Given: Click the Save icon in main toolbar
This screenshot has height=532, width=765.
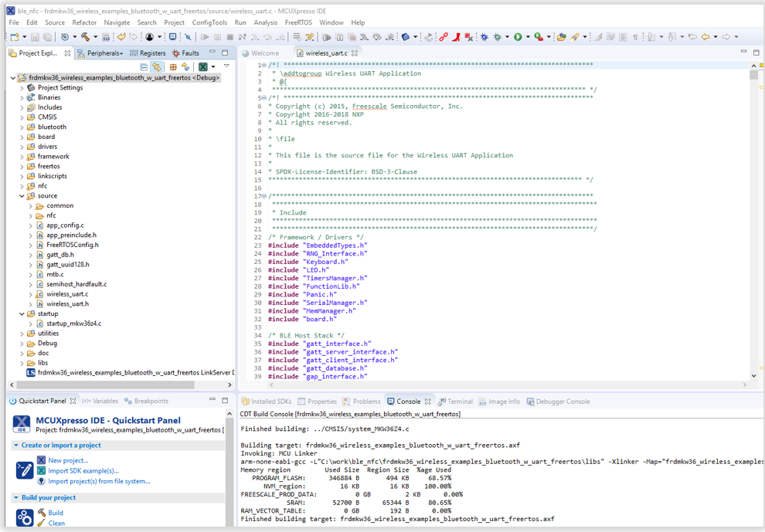Looking at the screenshot, I should tap(35, 37).
